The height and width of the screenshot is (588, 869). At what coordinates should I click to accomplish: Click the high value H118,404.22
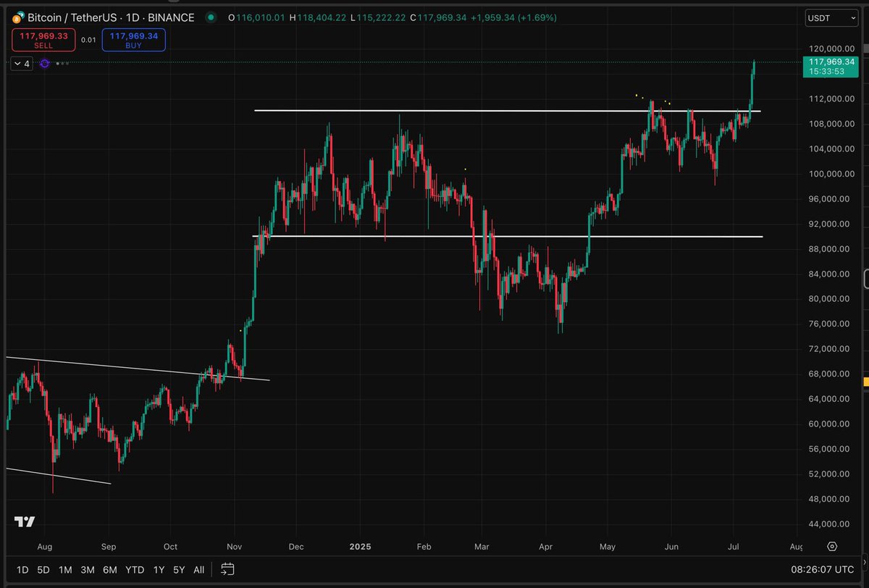pyautogui.click(x=319, y=17)
